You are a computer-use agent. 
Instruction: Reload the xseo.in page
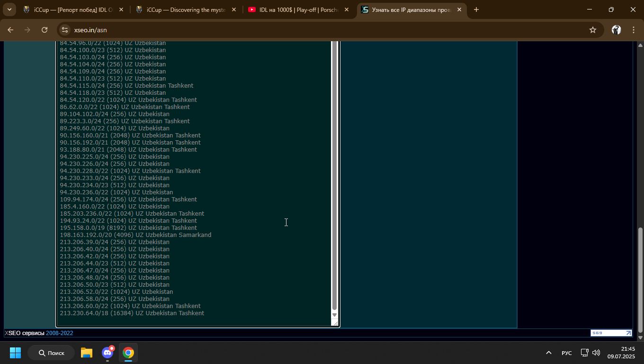(x=45, y=30)
